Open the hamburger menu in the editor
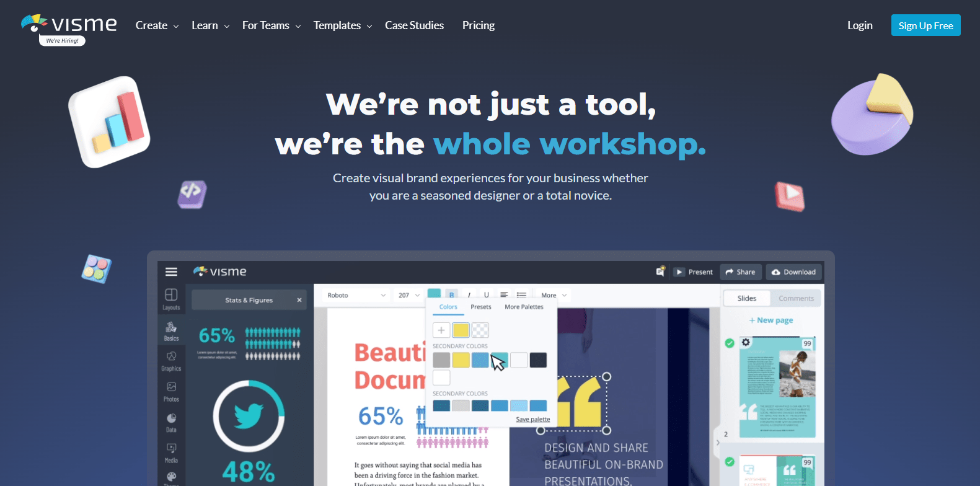The height and width of the screenshot is (486, 980). click(171, 272)
